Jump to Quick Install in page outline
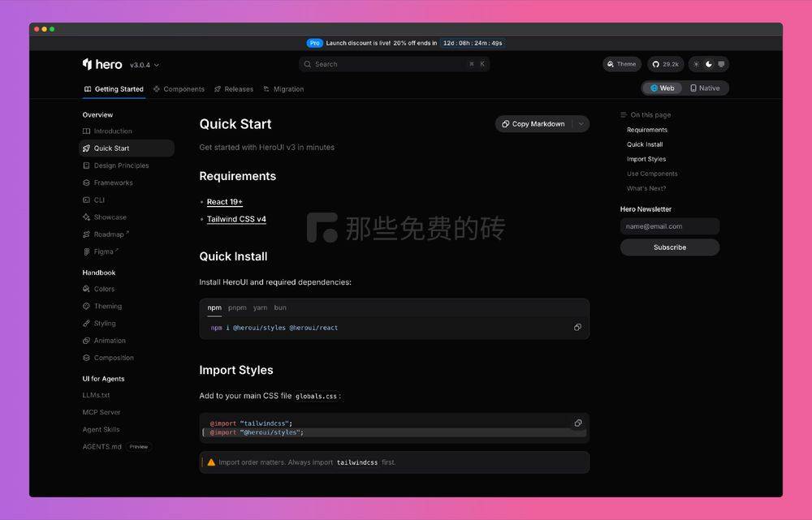The width and height of the screenshot is (812, 520). pos(645,144)
